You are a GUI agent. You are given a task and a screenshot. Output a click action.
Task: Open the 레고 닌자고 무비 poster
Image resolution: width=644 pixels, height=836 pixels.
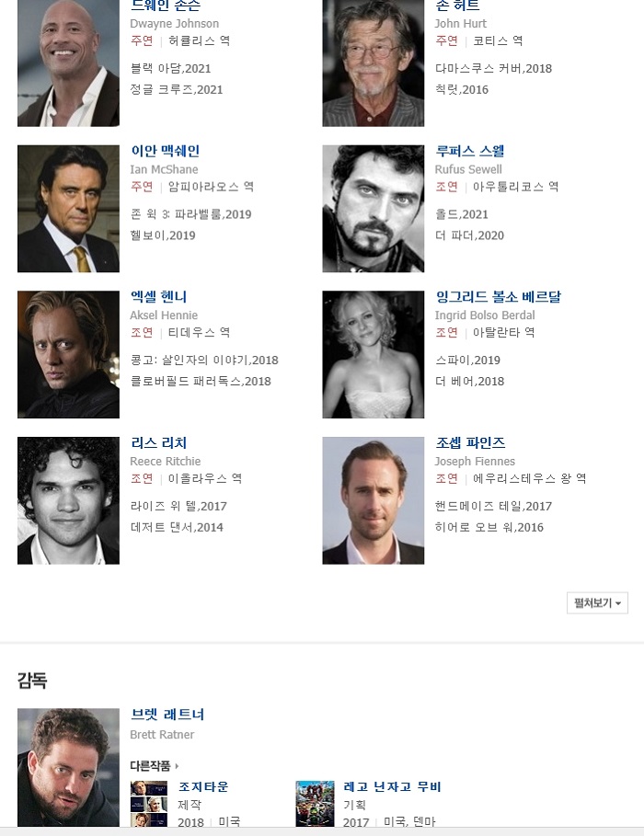point(315,804)
